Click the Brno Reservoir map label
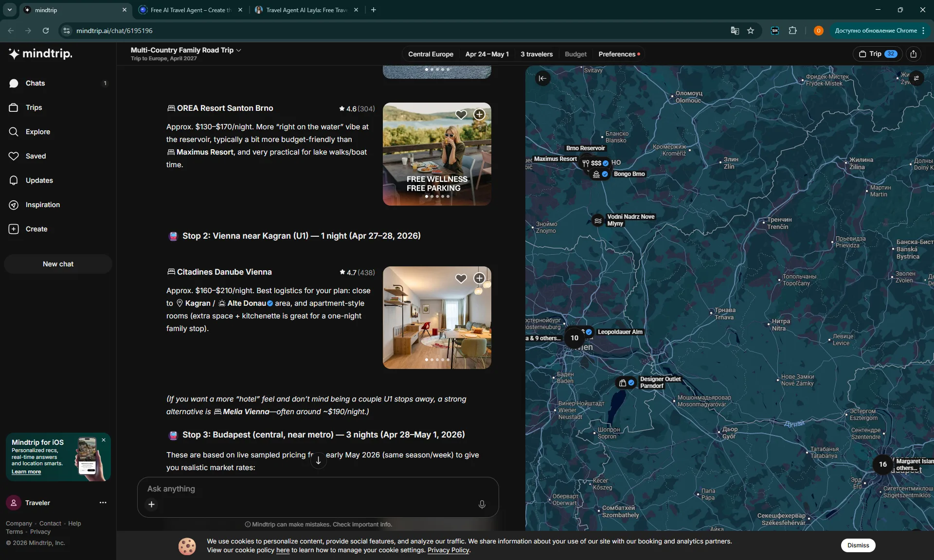Screen dimensions: 934x560 (x=585, y=148)
